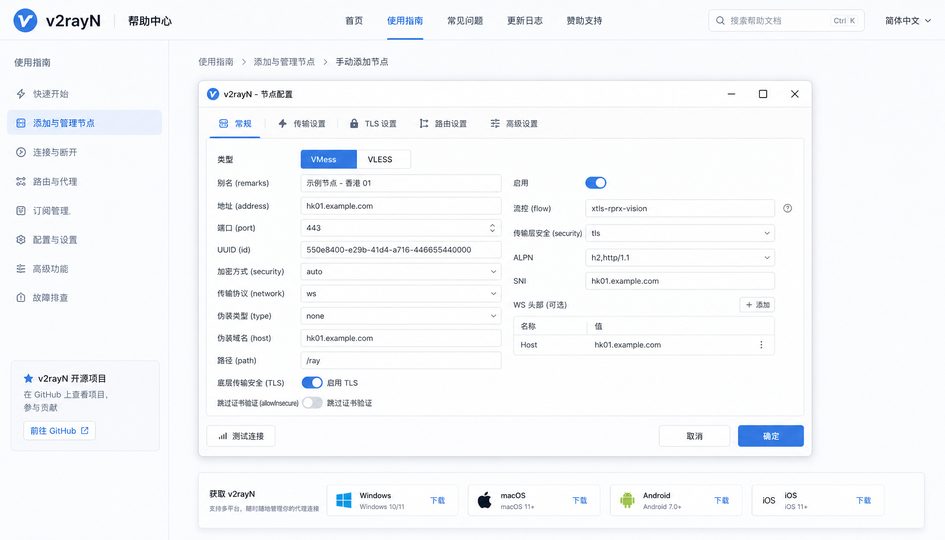Open 使用指南 in the top navigation
945x540 pixels.
[x=405, y=20]
